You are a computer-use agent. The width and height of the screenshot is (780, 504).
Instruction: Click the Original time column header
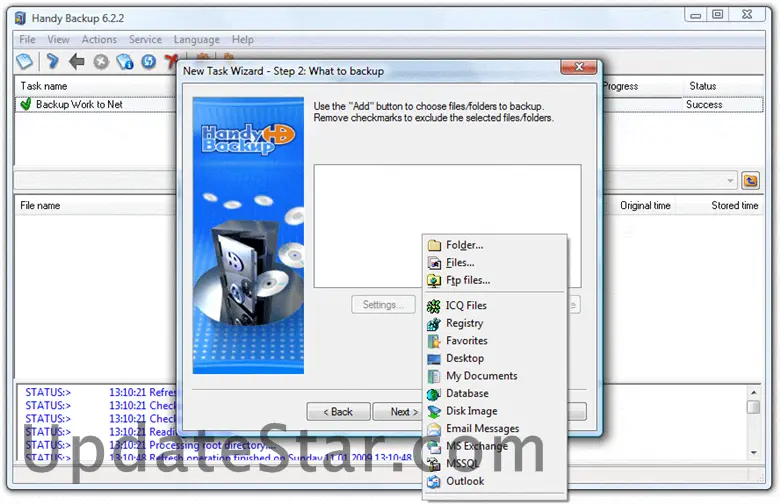[x=645, y=205]
